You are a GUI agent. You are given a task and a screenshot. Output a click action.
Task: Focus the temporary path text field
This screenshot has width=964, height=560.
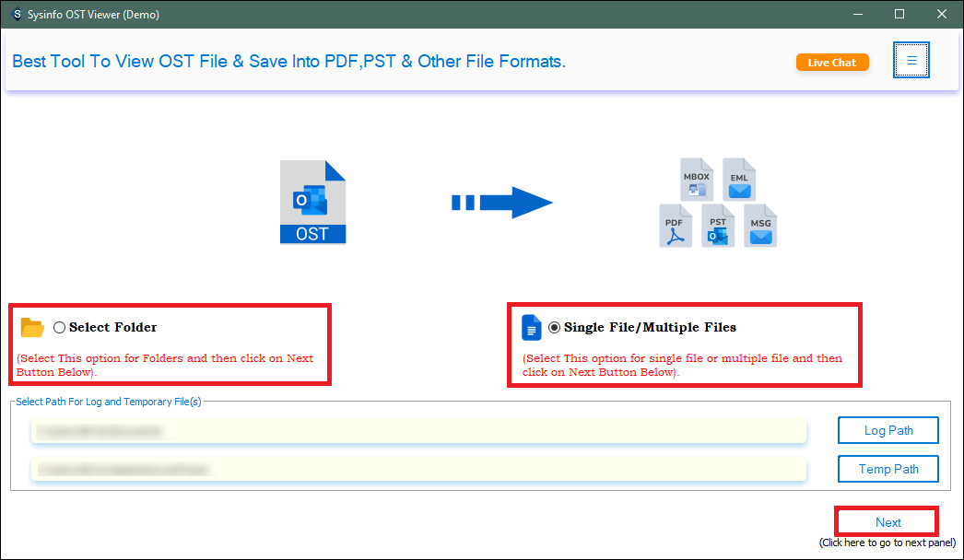(418, 469)
